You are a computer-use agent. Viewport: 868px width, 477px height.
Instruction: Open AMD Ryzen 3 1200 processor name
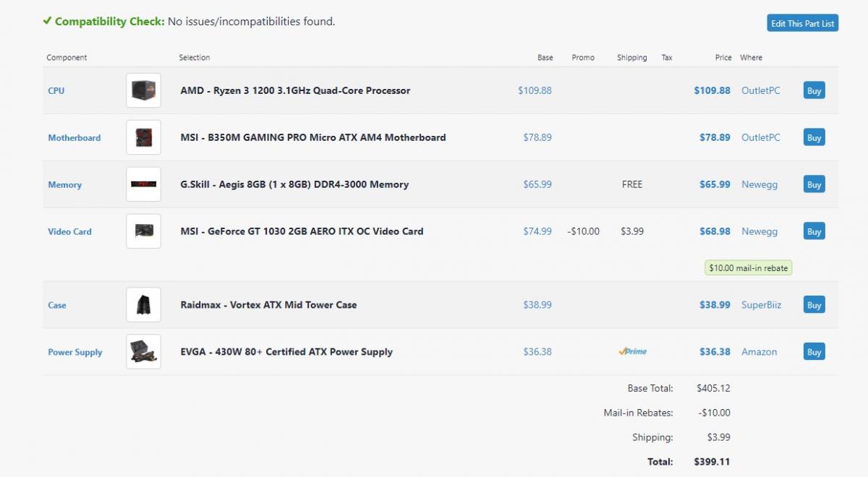click(x=295, y=90)
